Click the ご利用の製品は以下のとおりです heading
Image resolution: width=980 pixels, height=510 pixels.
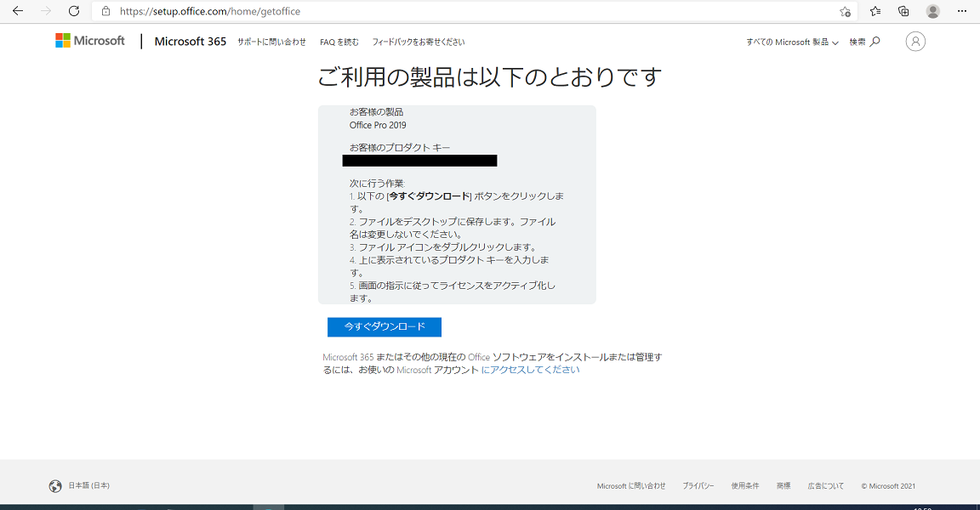coord(489,76)
